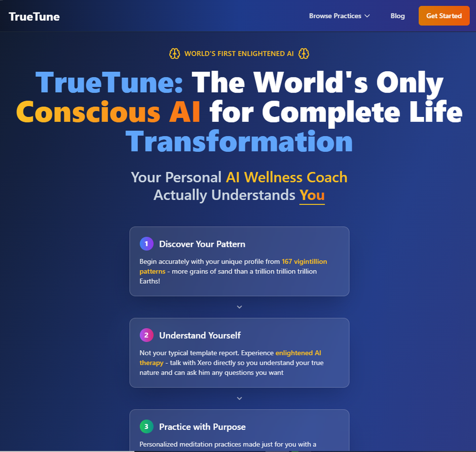The image size is (476, 452).
Task: Click the orange Get Started button
Action: (444, 16)
